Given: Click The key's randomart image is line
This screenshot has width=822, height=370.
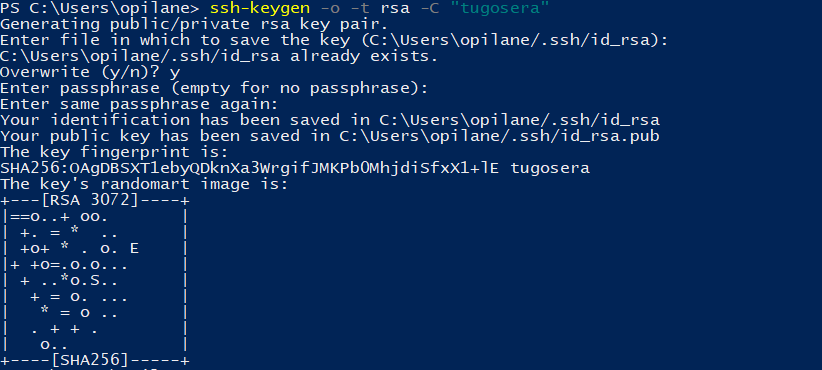Looking at the screenshot, I should [144, 184].
